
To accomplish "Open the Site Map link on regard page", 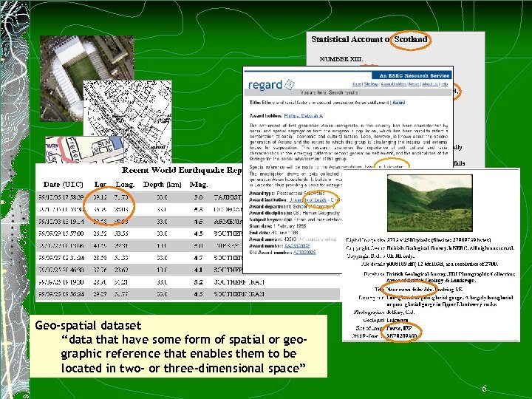I will 371,83.
